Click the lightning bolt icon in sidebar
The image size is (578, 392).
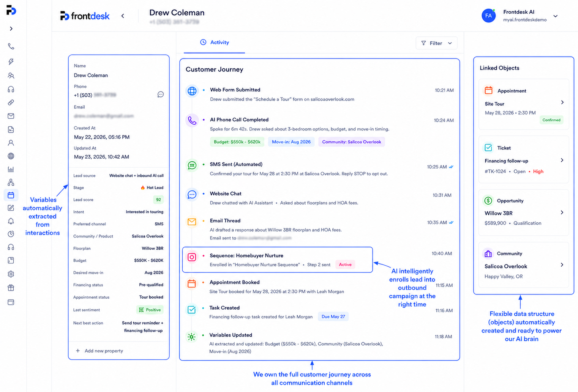(x=11, y=61)
